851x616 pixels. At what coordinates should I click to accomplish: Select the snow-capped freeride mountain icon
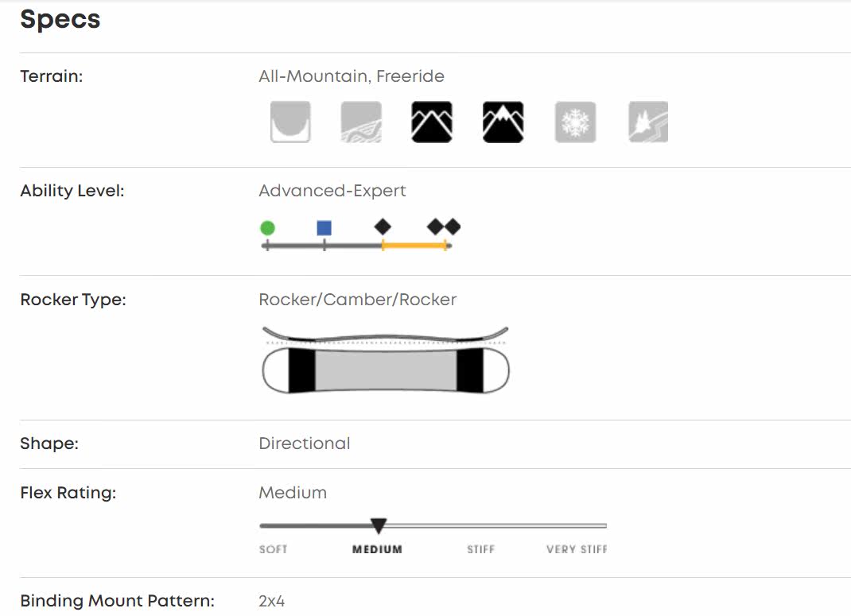pyautogui.click(x=503, y=122)
